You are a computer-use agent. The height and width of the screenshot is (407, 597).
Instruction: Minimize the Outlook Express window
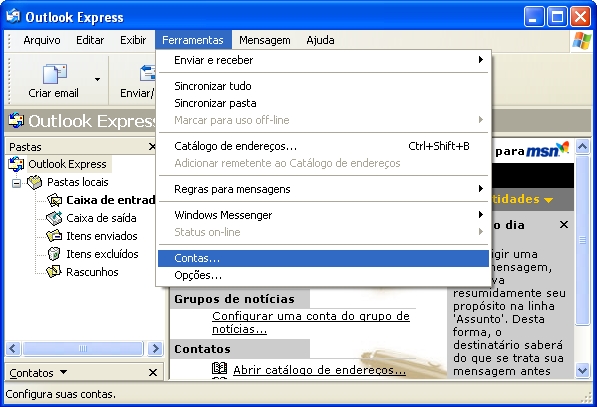pyautogui.click(x=534, y=17)
